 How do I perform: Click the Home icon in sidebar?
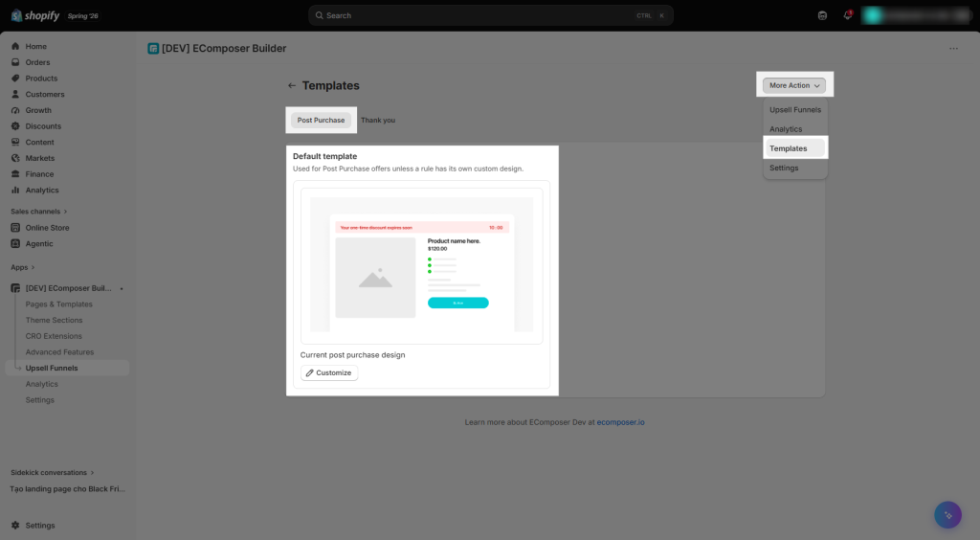point(15,46)
